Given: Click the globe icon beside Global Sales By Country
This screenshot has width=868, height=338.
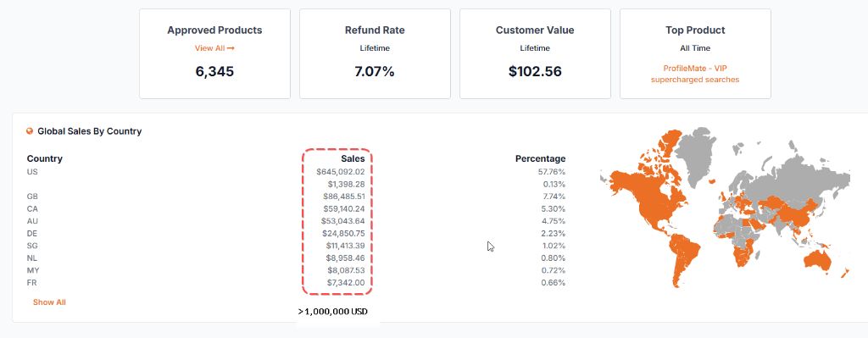Looking at the screenshot, I should [30, 131].
